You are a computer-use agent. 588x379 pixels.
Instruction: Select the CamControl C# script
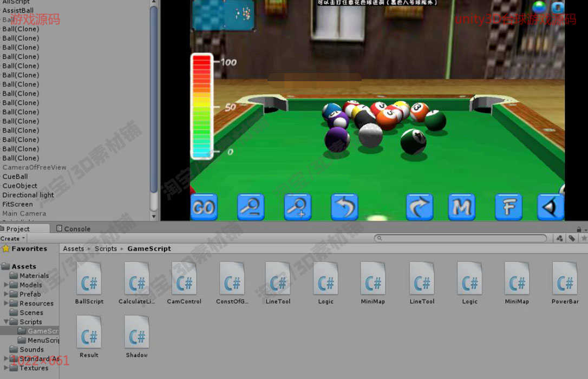(x=184, y=283)
